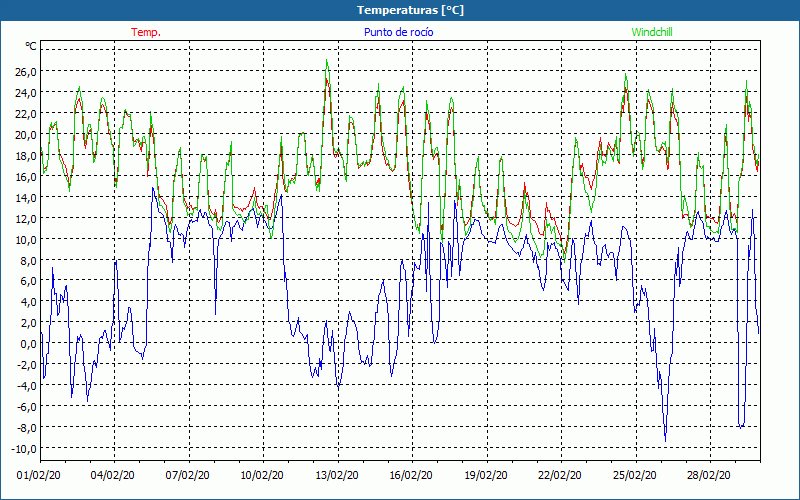Select the blue Punto de rocío legend label

coord(398,32)
